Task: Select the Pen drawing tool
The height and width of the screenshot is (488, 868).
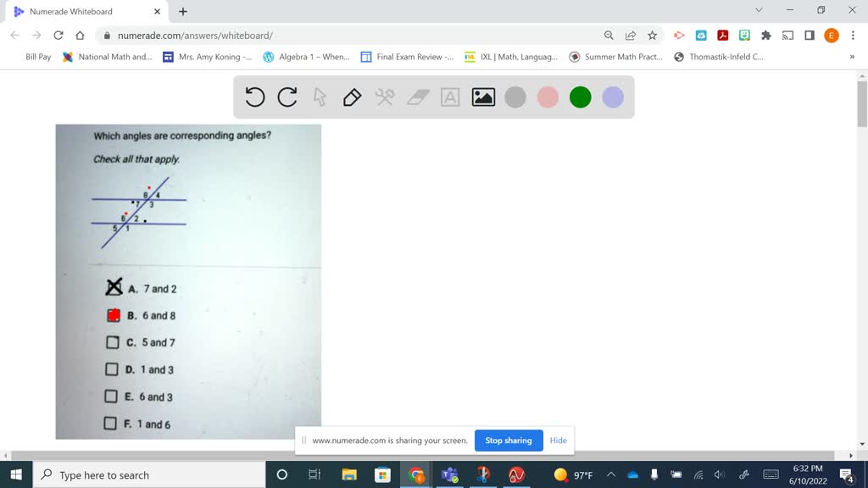Action: point(352,97)
